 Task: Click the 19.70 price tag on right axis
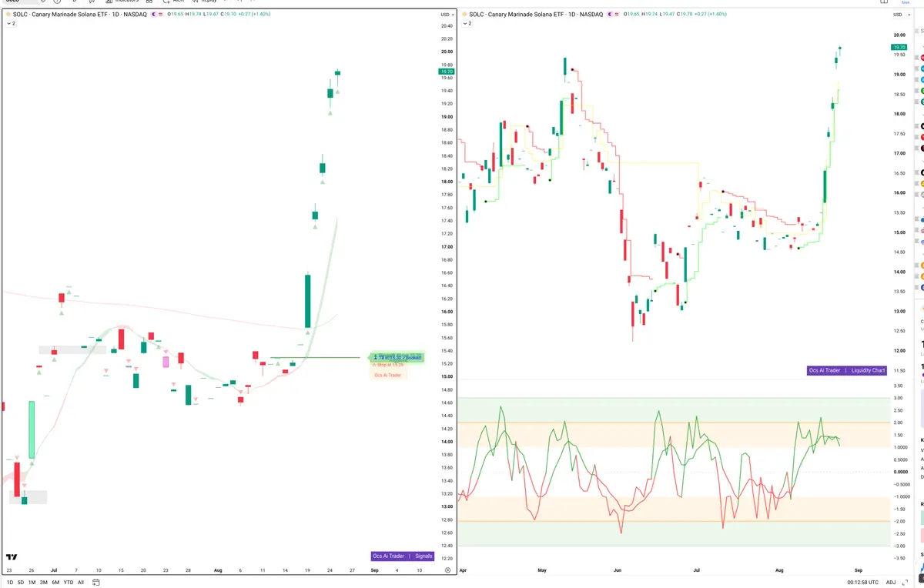coord(899,48)
